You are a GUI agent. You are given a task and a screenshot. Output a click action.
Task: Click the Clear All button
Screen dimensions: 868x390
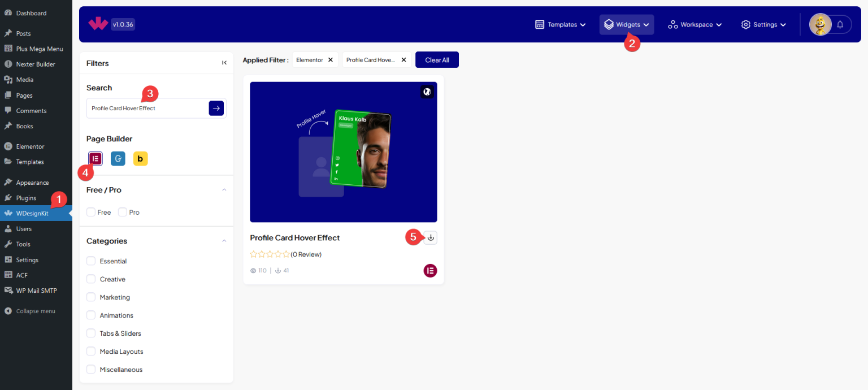pyautogui.click(x=437, y=59)
